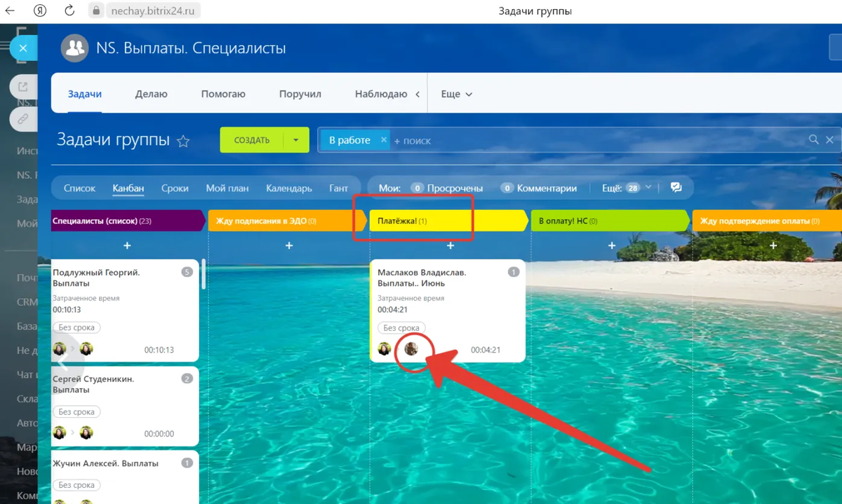
Task: Click assignee avatar on Сергей Студеникин card
Action: 86,433
